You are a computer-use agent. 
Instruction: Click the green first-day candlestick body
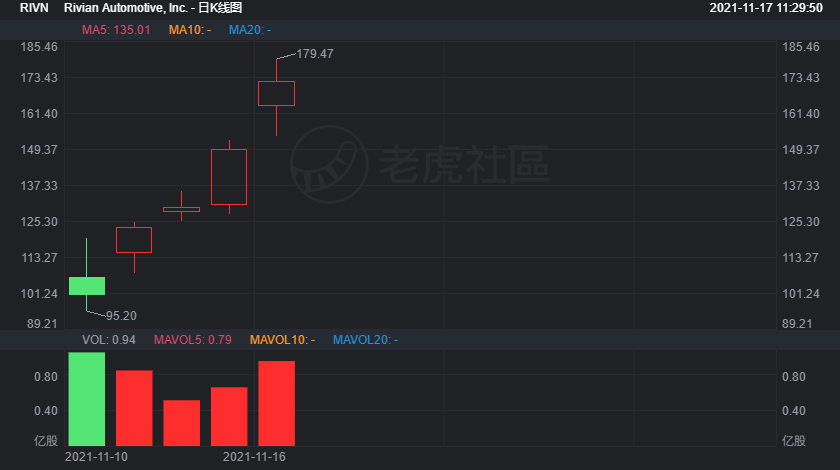point(87,286)
